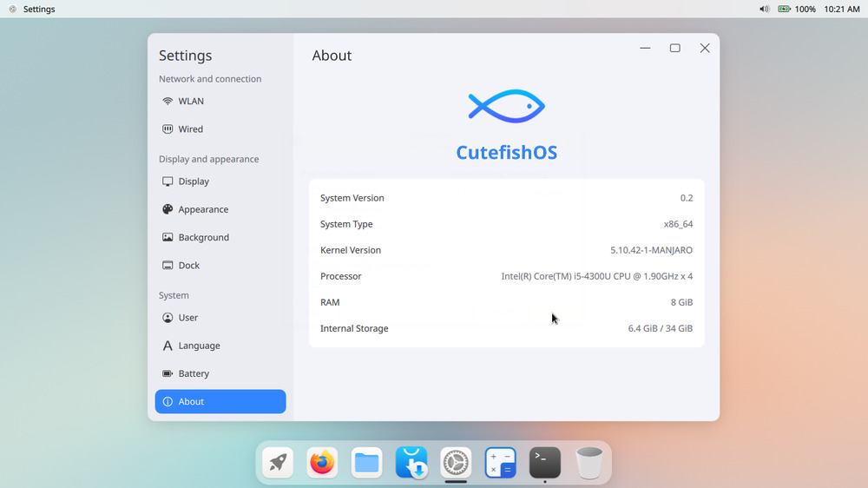Click the 8 GiB RAM value
The image size is (868, 488).
[681, 302]
